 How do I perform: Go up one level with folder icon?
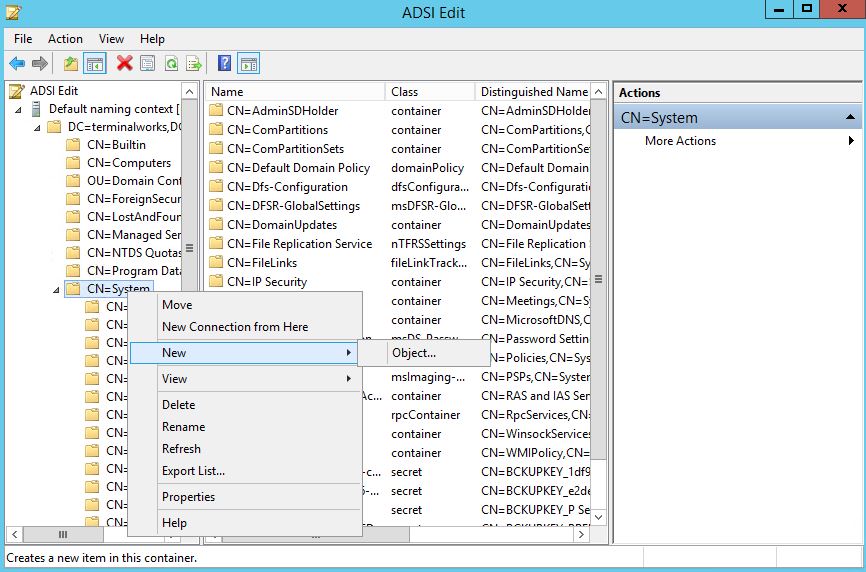(71, 64)
